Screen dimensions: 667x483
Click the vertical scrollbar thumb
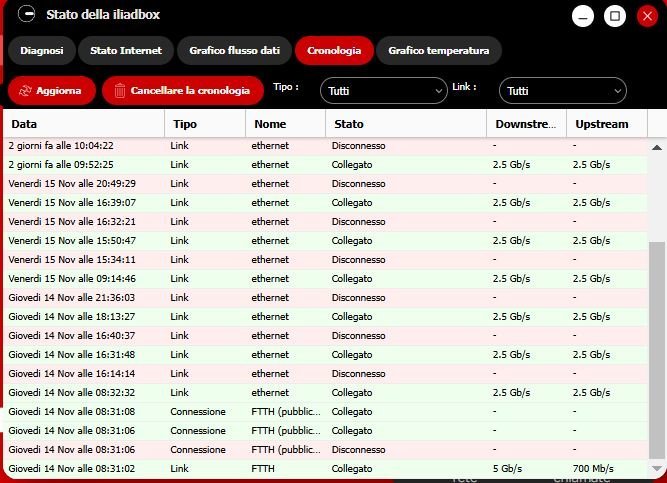point(657,350)
